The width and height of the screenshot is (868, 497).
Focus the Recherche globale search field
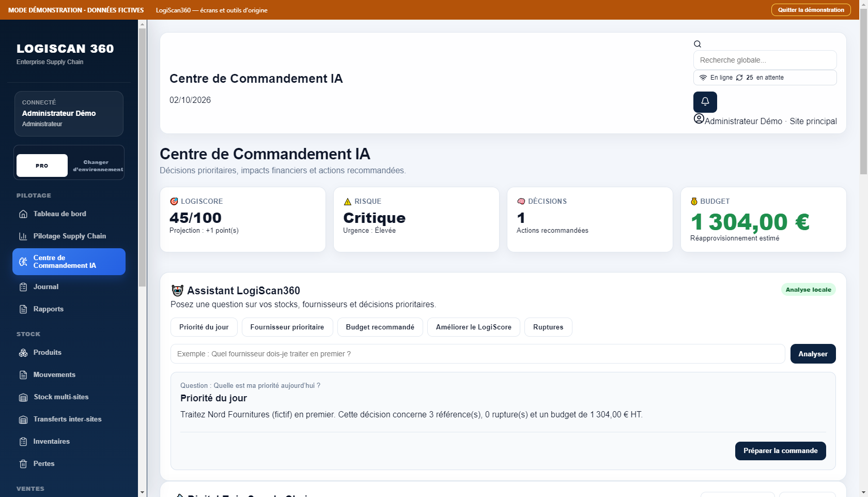[765, 60]
